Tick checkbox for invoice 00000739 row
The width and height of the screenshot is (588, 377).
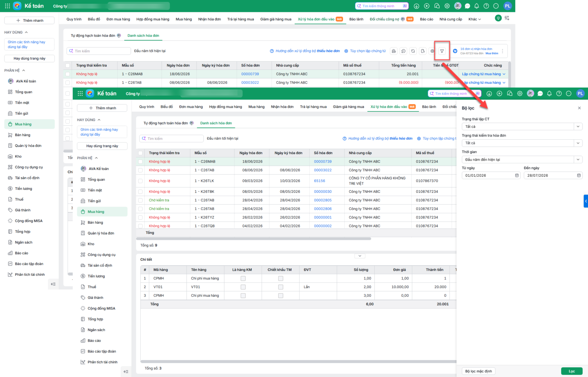pyautogui.click(x=140, y=161)
